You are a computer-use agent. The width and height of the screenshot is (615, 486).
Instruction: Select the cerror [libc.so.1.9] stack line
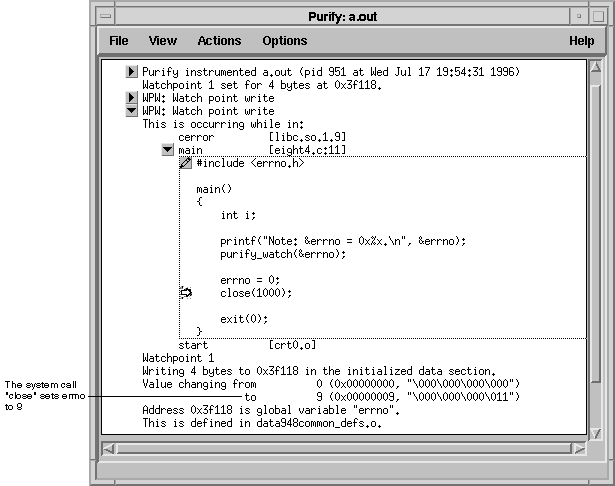click(x=262, y=137)
